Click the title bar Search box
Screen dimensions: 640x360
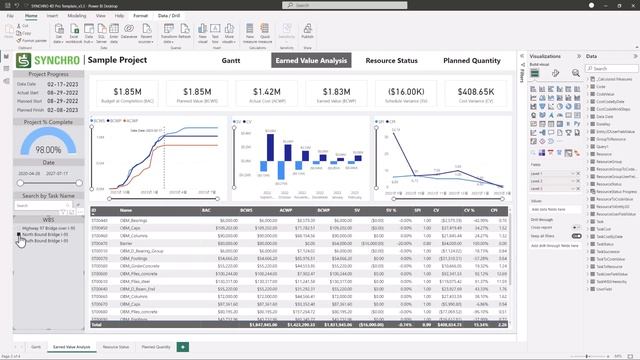[344, 5]
